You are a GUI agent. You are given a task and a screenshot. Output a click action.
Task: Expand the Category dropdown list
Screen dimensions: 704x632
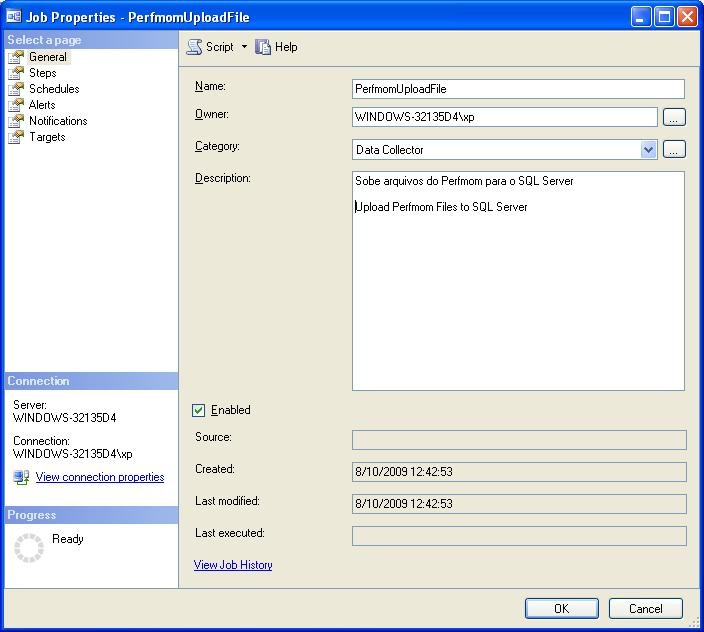point(648,150)
